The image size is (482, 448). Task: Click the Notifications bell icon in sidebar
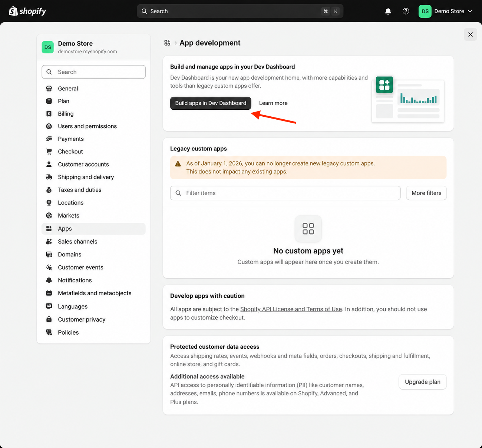point(49,281)
